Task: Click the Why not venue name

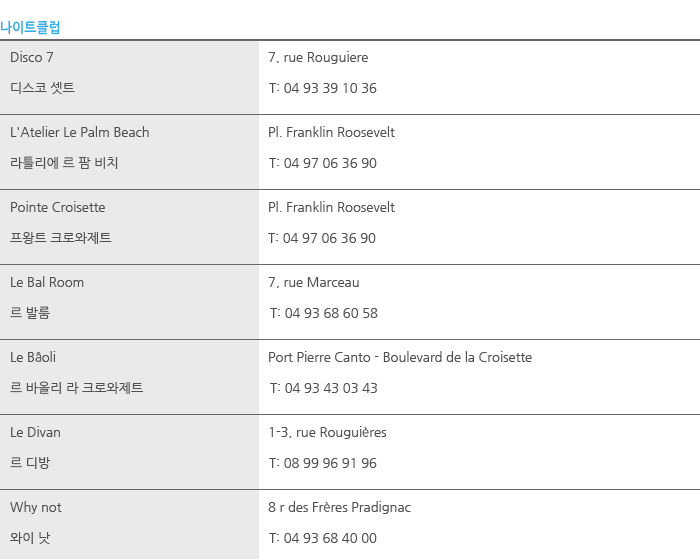Action: point(36,508)
